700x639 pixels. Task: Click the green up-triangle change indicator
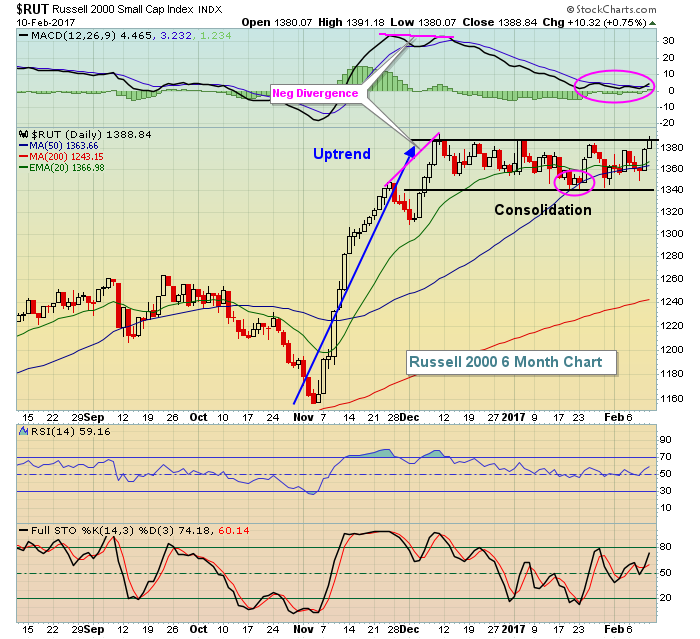652,23
